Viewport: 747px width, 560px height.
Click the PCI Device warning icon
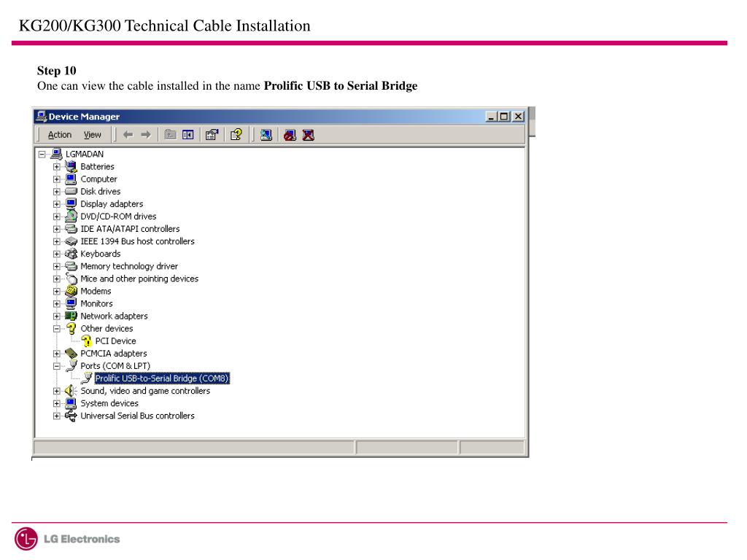[86, 341]
